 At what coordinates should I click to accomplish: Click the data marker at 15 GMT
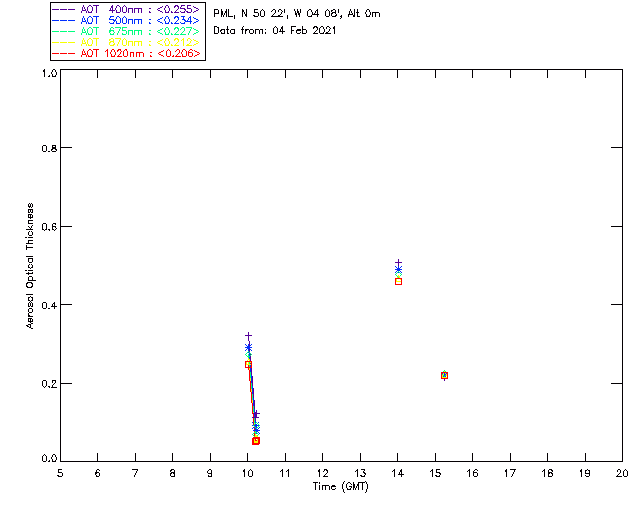pos(444,375)
